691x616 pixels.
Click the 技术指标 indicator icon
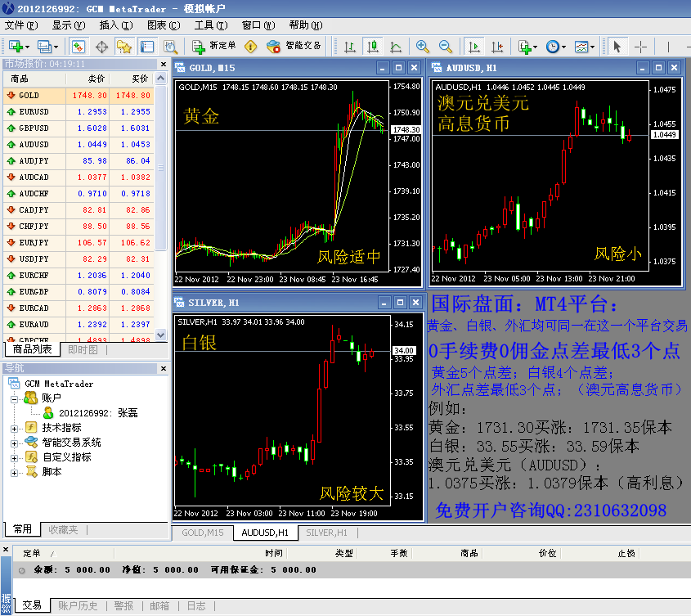click(x=31, y=427)
